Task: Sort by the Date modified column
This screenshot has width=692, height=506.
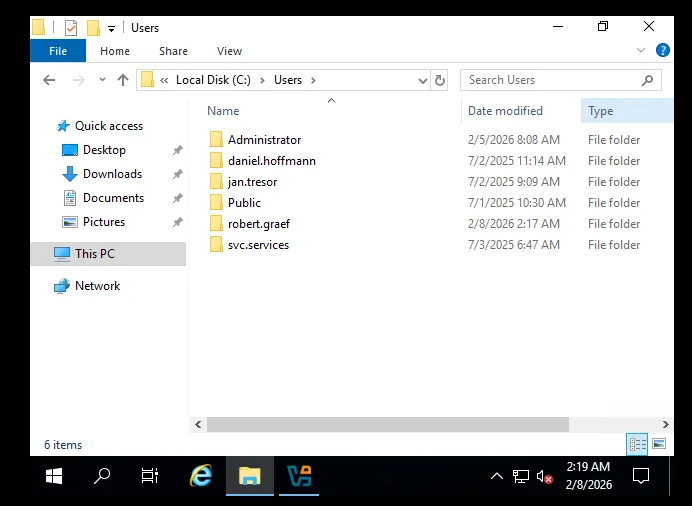Action: coord(505,111)
